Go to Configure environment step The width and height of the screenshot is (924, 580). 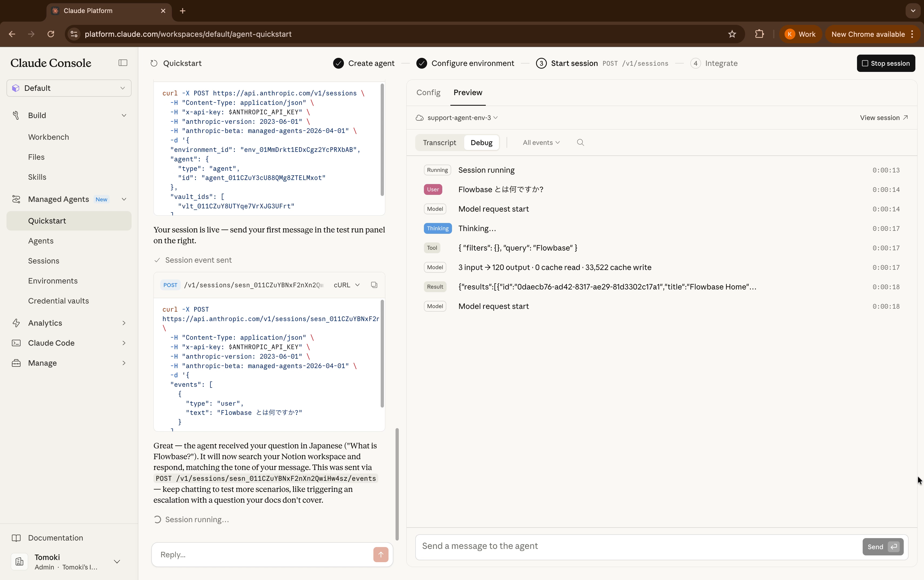465,63
